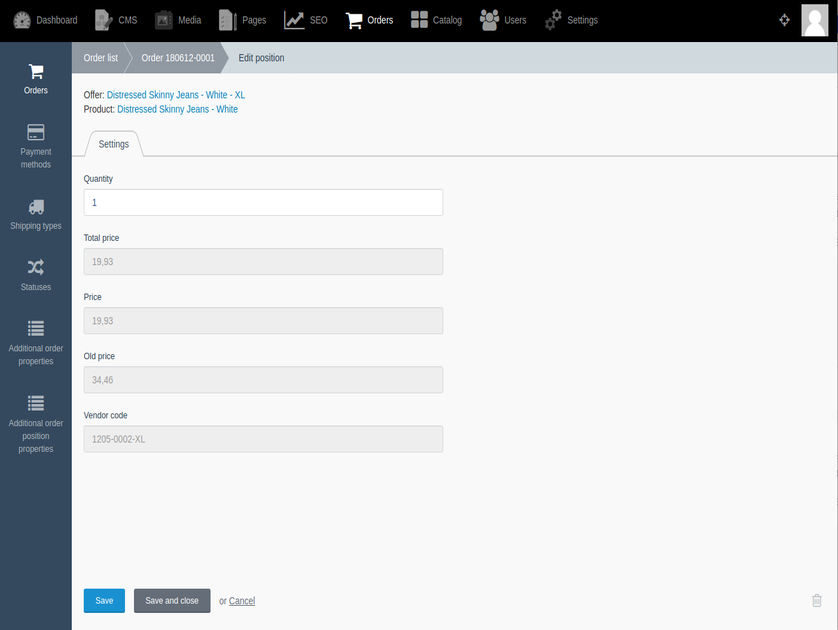
Task: Click the Users group icon
Action: (x=489, y=20)
